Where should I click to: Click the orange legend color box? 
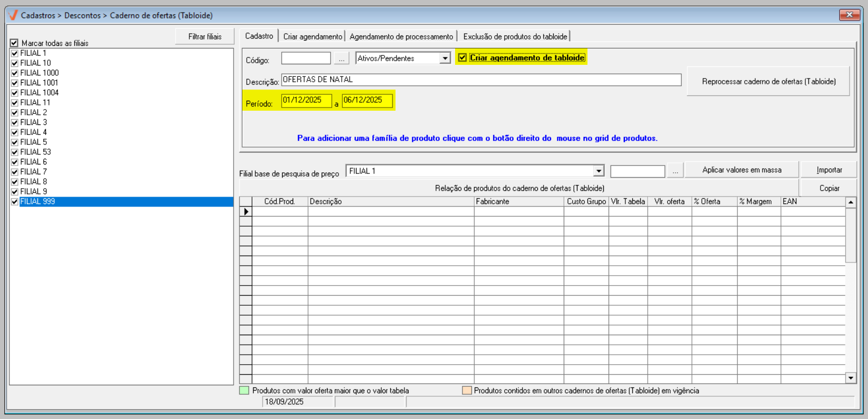(467, 391)
